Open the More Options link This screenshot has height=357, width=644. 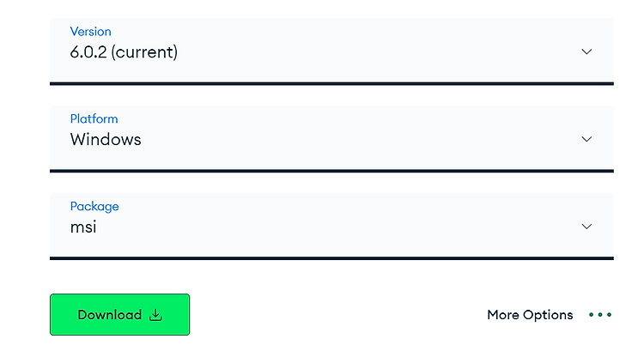[x=530, y=315]
